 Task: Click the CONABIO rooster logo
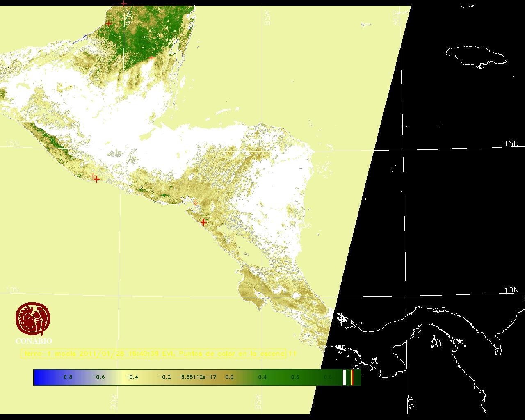(33, 319)
